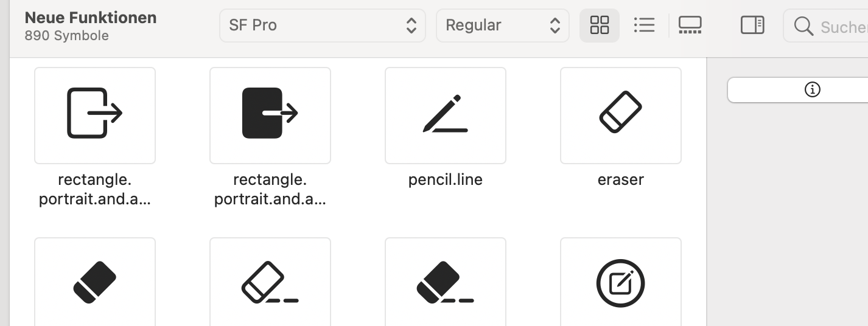The width and height of the screenshot is (868, 326).
Task: Select the filled rectangle portrait and arrow symbol
Action: (270, 115)
